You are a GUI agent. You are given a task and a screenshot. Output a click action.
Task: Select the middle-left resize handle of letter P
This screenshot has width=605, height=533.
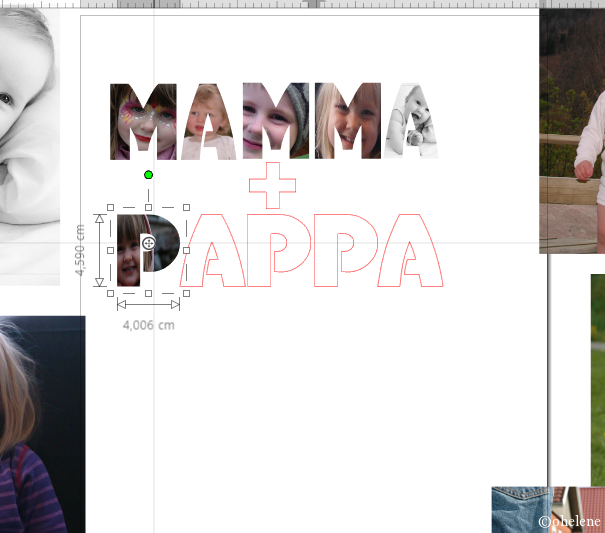coord(110,250)
